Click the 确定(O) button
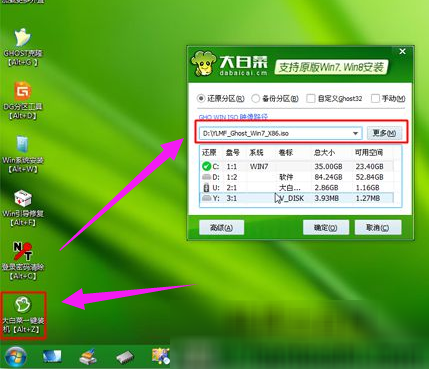Image resolution: width=429 pixels, height=369 pixels. click(x=326, y=228)
